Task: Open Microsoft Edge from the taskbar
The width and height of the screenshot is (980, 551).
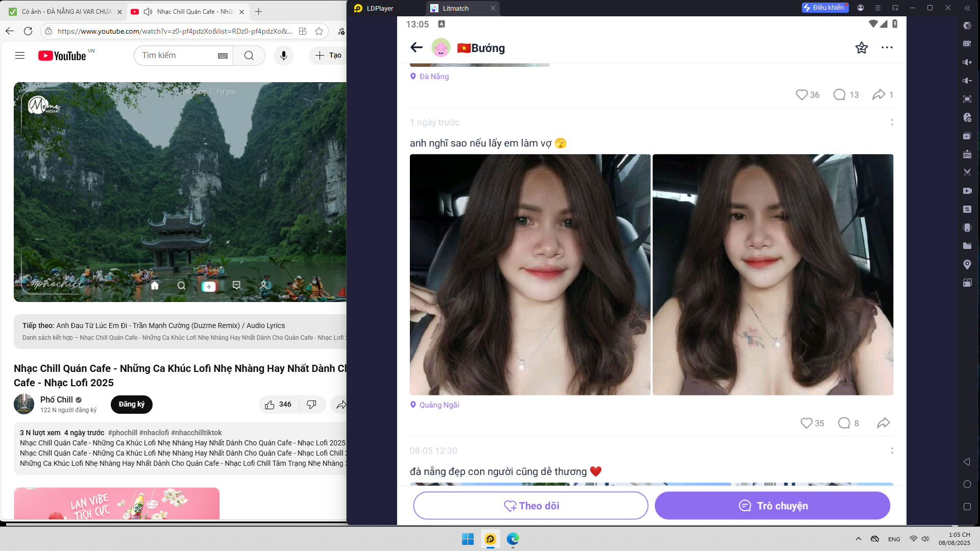Action: 512,539
